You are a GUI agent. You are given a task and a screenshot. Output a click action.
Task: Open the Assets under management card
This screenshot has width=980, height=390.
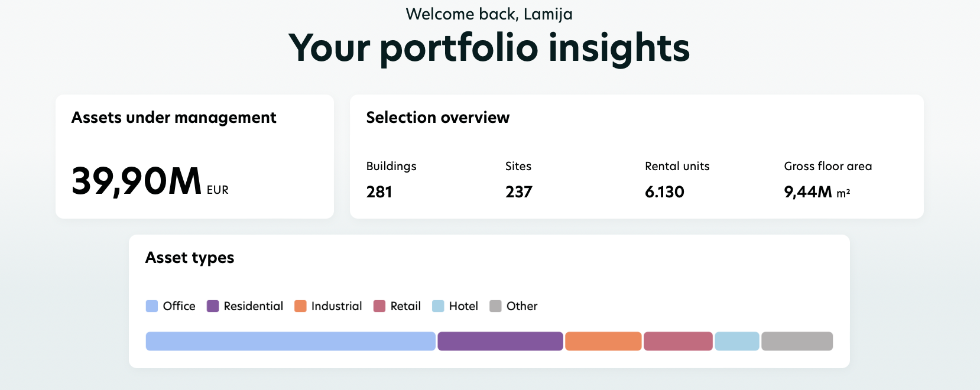[194, 156]
